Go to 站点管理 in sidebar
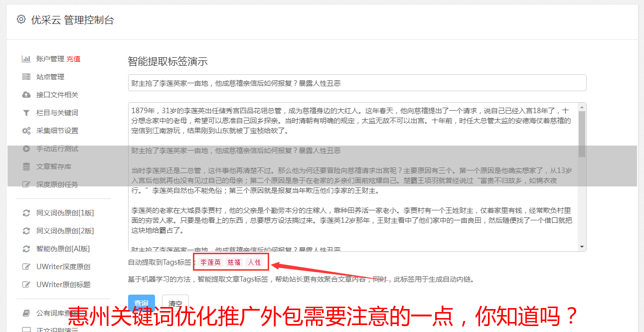Viewport: 644px width, 332px height. 50,77
